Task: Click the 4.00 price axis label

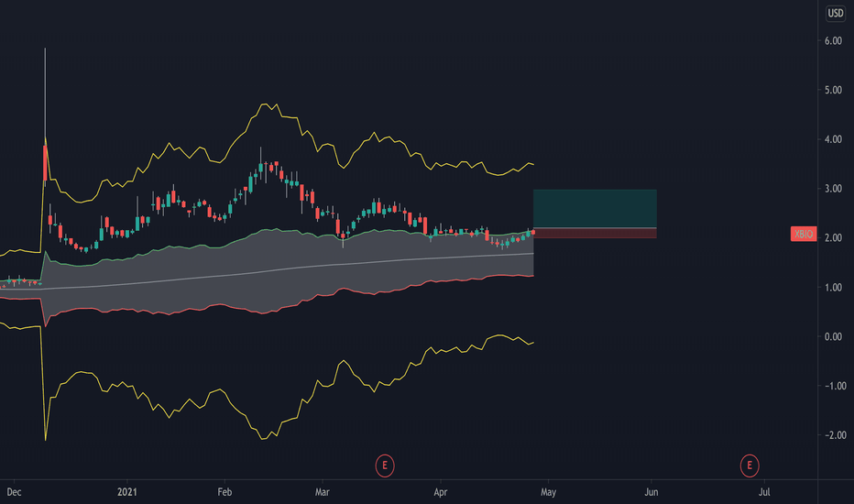Action: pos(833,139)
